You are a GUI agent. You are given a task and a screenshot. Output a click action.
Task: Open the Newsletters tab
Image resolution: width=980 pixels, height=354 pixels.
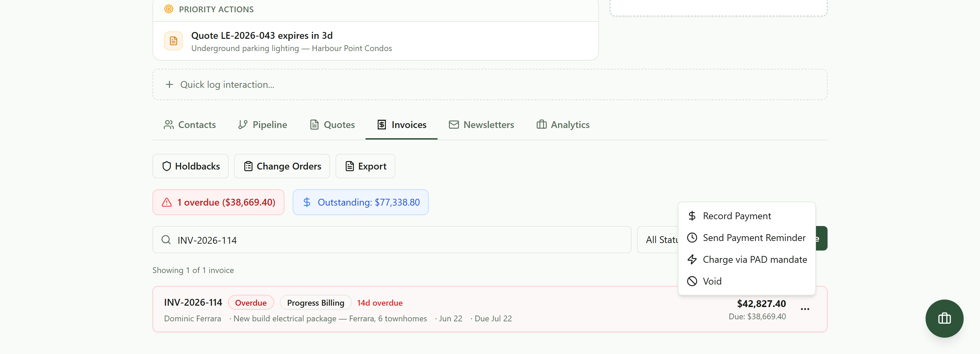tap(481, 125)
